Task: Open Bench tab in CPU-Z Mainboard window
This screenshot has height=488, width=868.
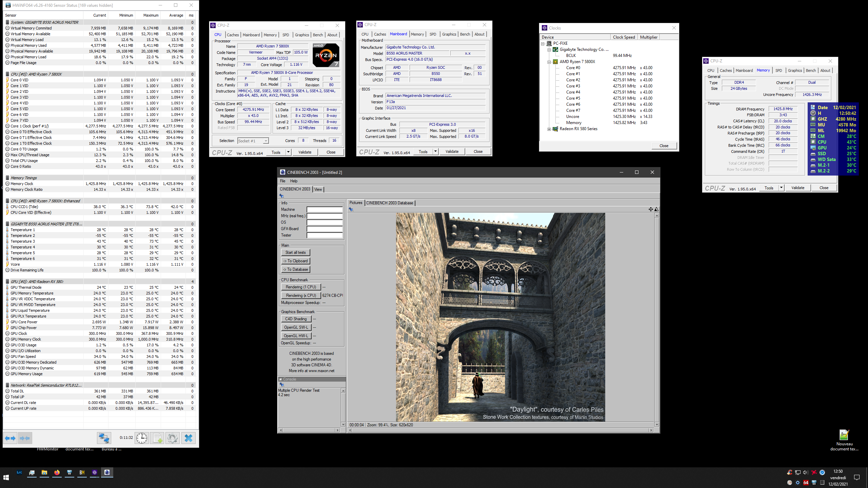Action: coord(465,34)
